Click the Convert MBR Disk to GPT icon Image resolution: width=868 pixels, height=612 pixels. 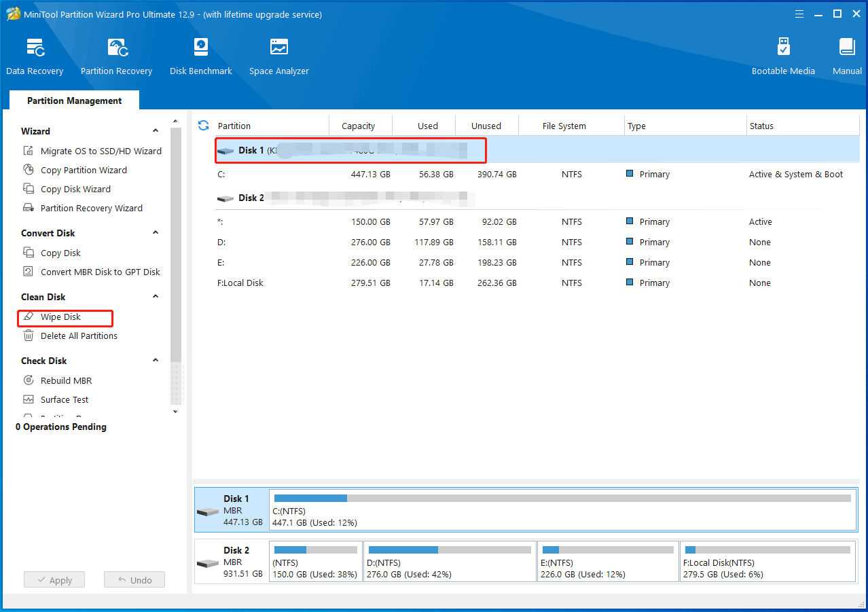[x=29, y=272]
